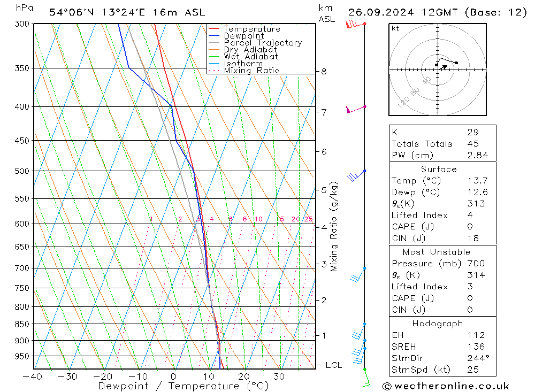The image size is (535, 392).
Task: Click the Most Unstable theta-e value 314
Action: [x=476, y=275]
